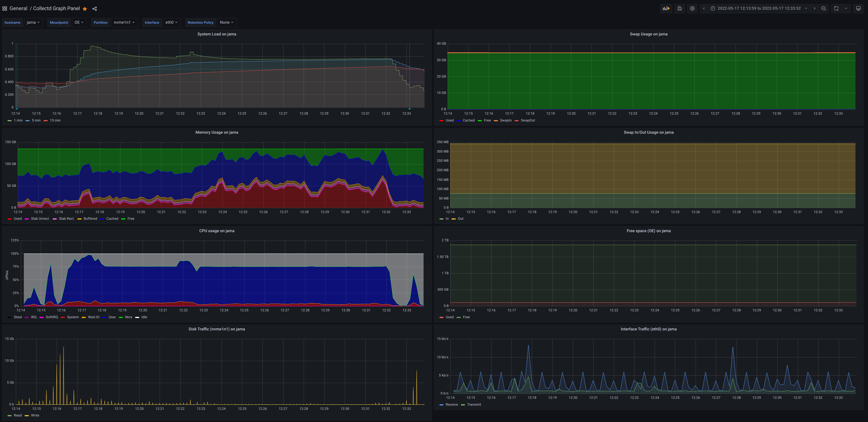Open Mountpoint OE dropdown
Viewport: 868px width, 422px height.
79,23
